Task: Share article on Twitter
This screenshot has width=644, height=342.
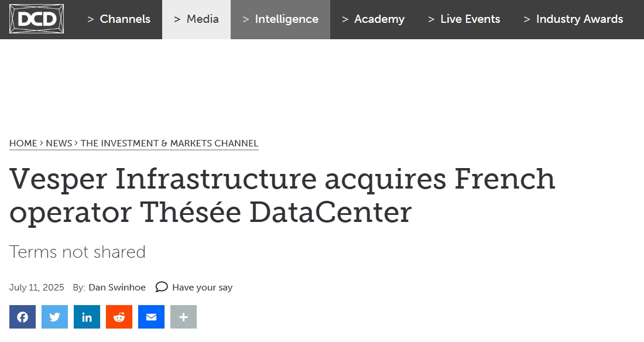Action: tap(54, 317)
